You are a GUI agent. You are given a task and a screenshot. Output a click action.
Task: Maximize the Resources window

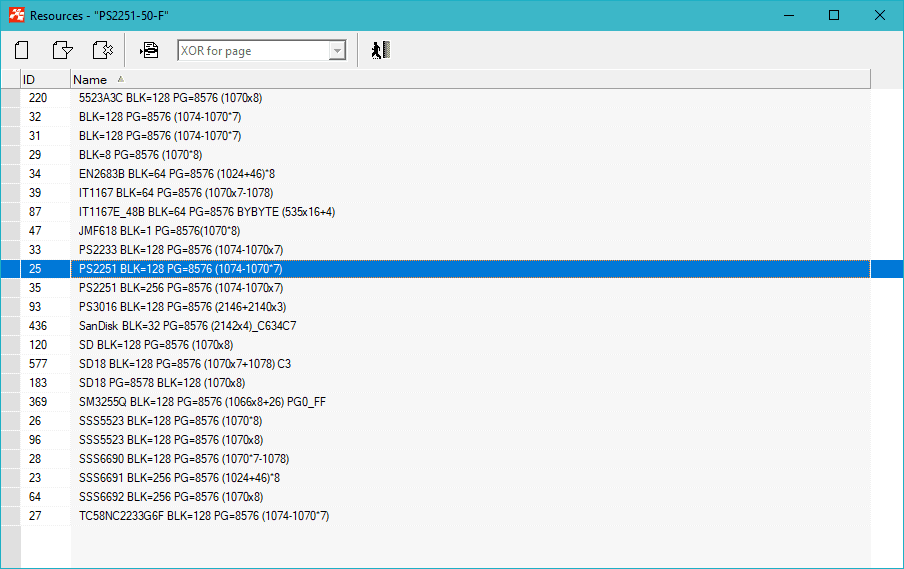point(834,15)
